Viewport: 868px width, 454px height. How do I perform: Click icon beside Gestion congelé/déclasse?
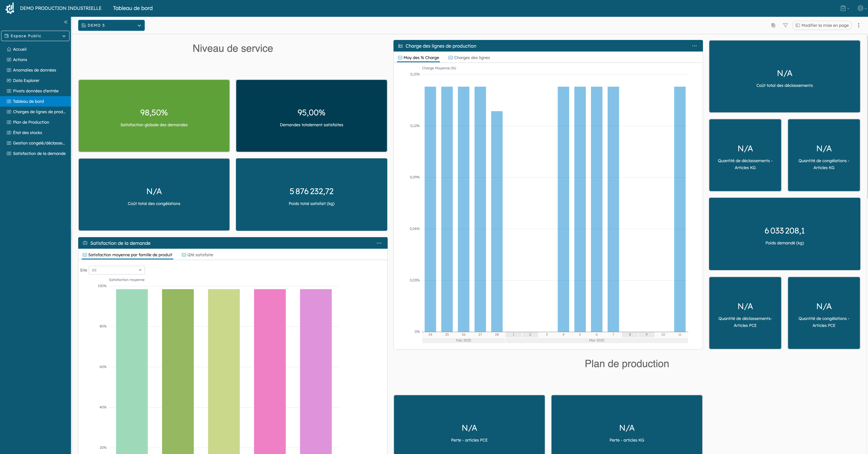coord(9,143)
